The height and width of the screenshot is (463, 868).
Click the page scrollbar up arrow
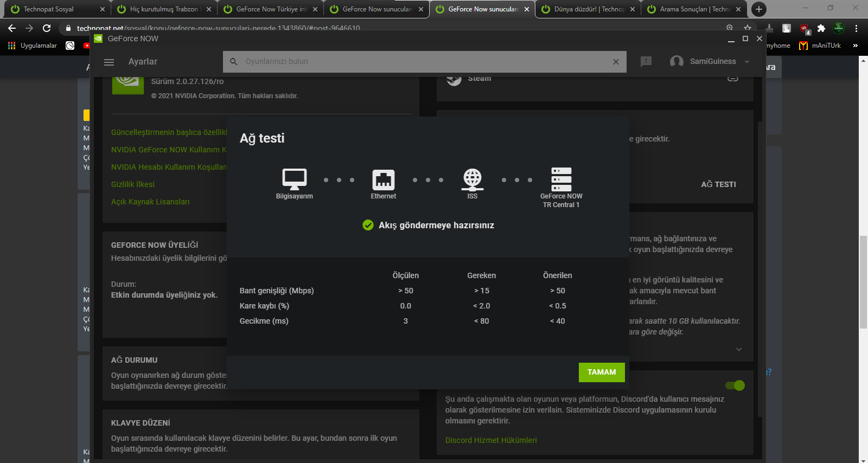pyautogui.click(x=863, y=60)
